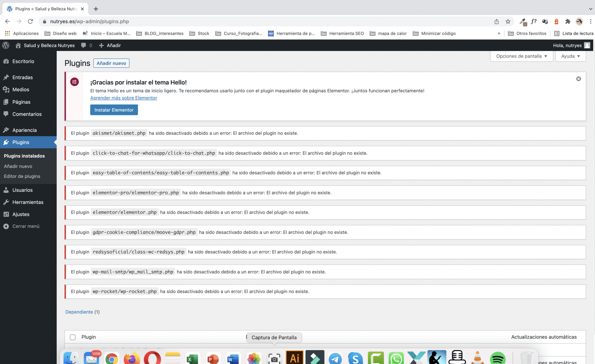This screenshot has height=364, width=595.
Task: Select all plugins checkbox in table header
Action: [73, 337]
